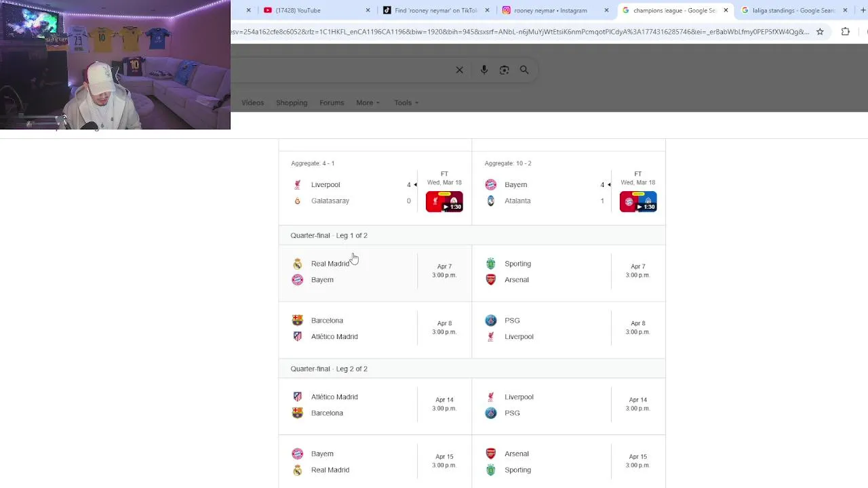Expand the More search filters dropdown
868x488 pixels.
pyautogui.click(x=368, y=103)
